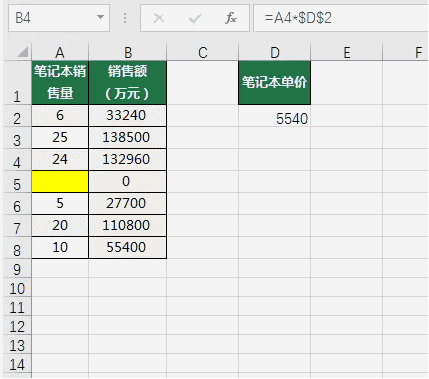Click the Enter checkmark formula icon
This screenshot has height=379, width=429.
point(195,18)
